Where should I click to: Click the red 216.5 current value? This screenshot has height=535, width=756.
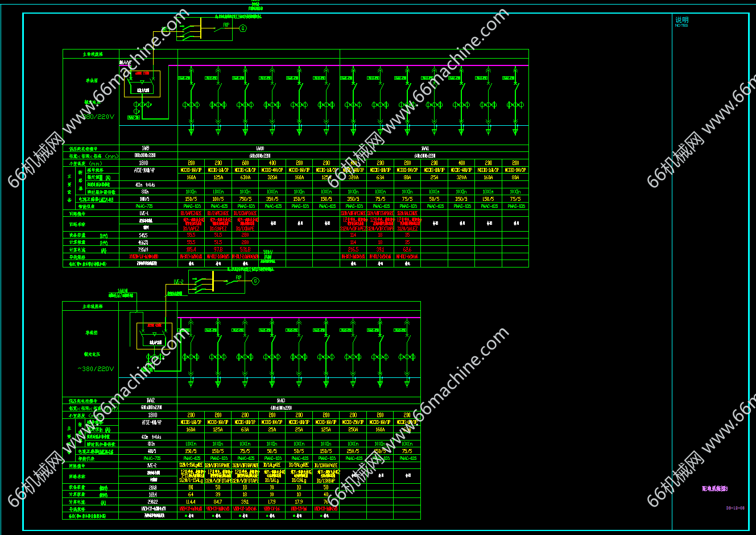pyautogui.click(x=353, y=249)
